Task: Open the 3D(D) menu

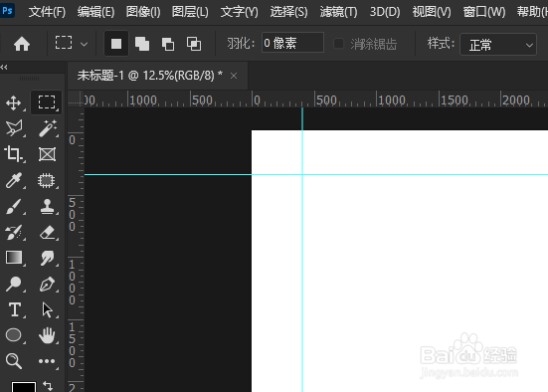Action: (385, 12)
